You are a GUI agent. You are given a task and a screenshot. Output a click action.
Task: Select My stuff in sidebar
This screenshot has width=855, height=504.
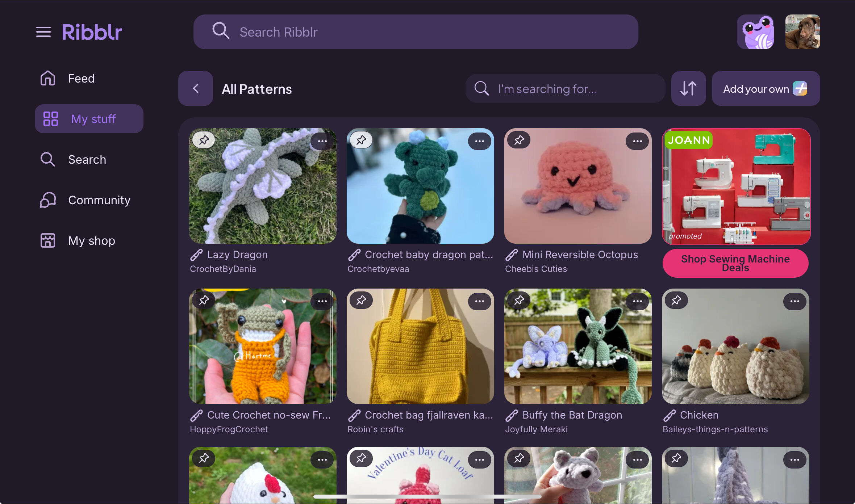coord(89,119)
